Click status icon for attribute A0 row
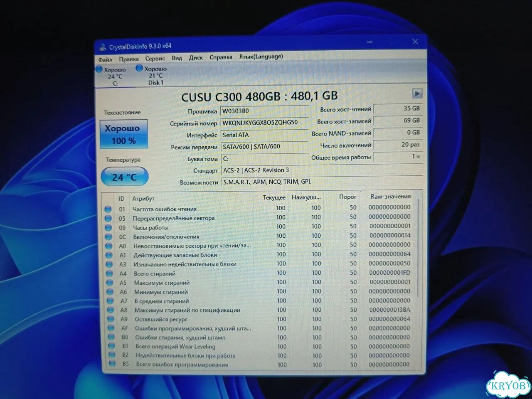Screen dimensions: 532x399 (x=109, y=246)
